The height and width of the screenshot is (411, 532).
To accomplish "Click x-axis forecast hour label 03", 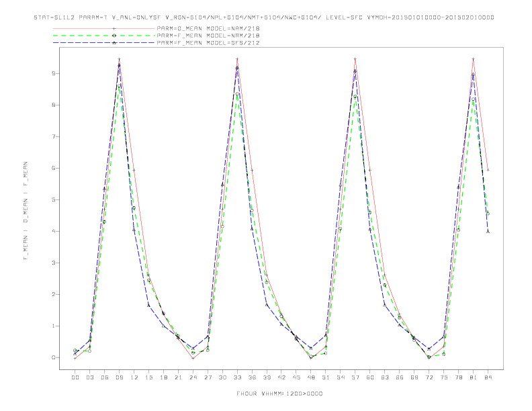I will [89, 377].
